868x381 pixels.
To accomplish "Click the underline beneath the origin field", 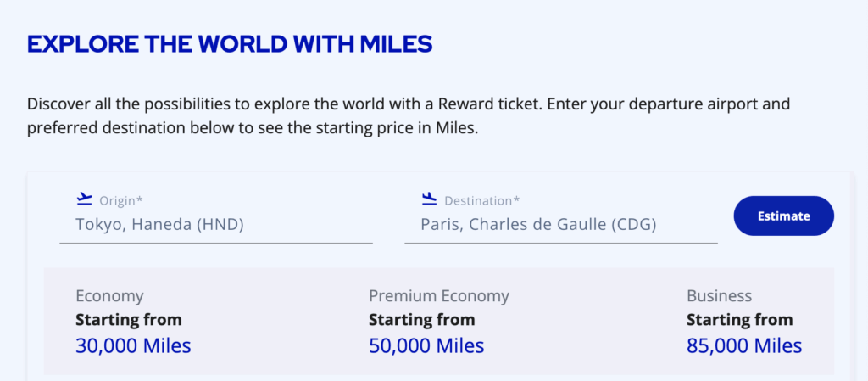I will pyautogui.click(x=216, y=243).
